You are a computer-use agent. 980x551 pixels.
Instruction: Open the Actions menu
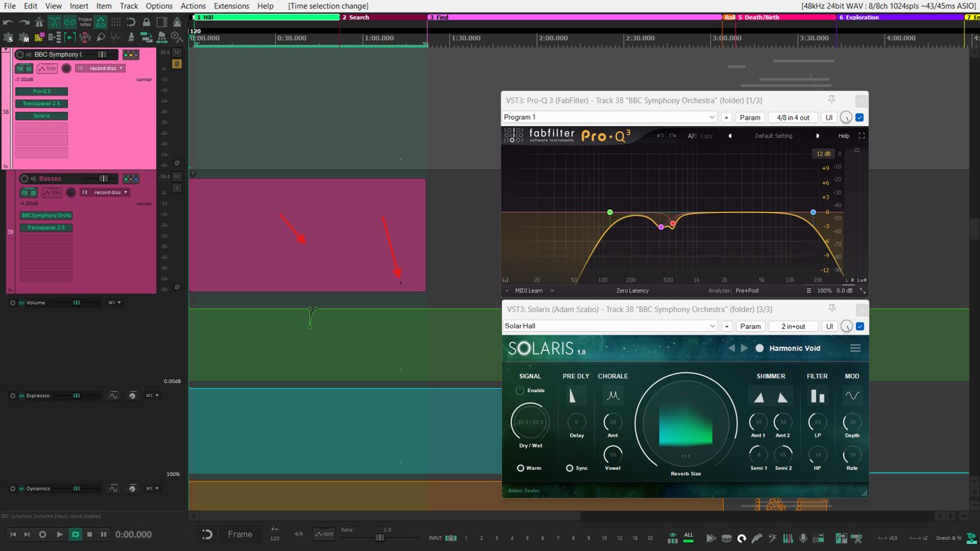(193, 6)
